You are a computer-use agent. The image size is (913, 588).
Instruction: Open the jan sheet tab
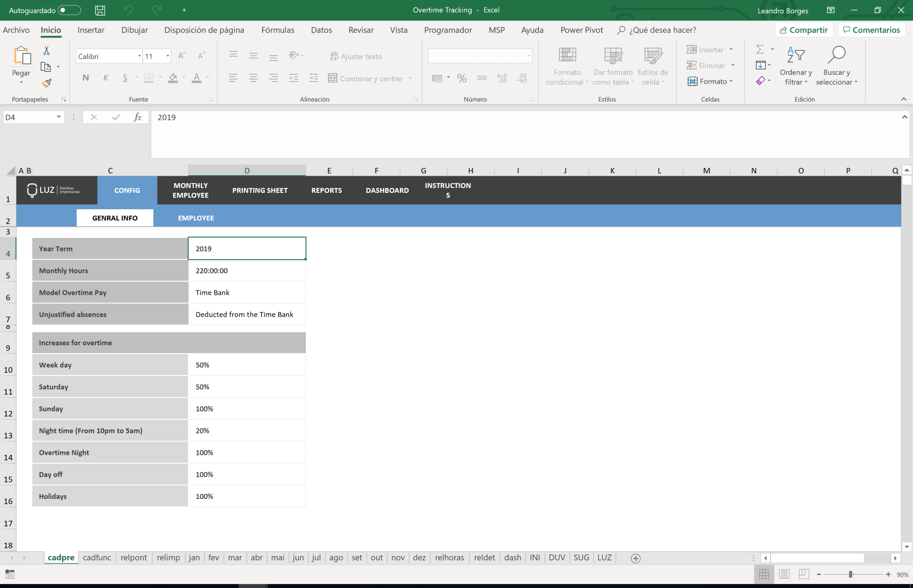click(194, 557)
